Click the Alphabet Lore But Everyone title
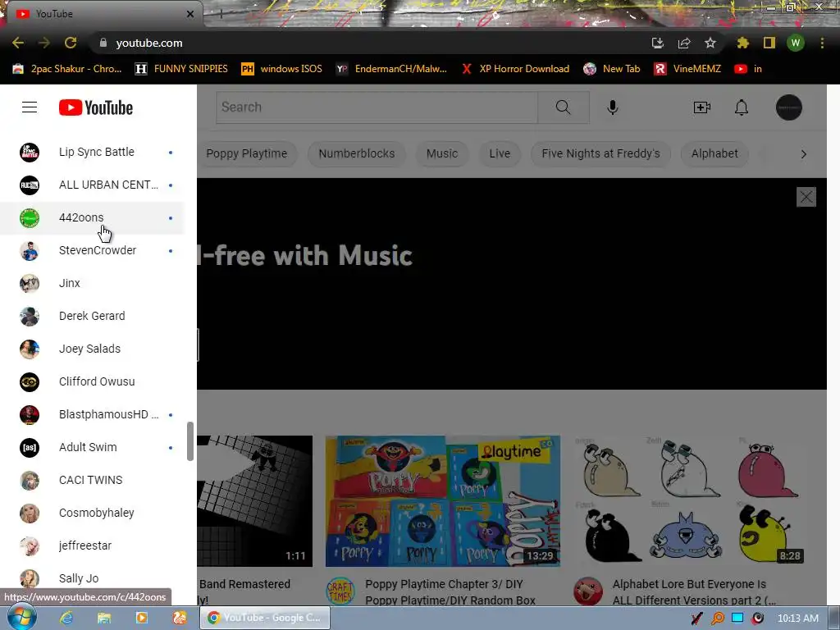 point(694,591)
